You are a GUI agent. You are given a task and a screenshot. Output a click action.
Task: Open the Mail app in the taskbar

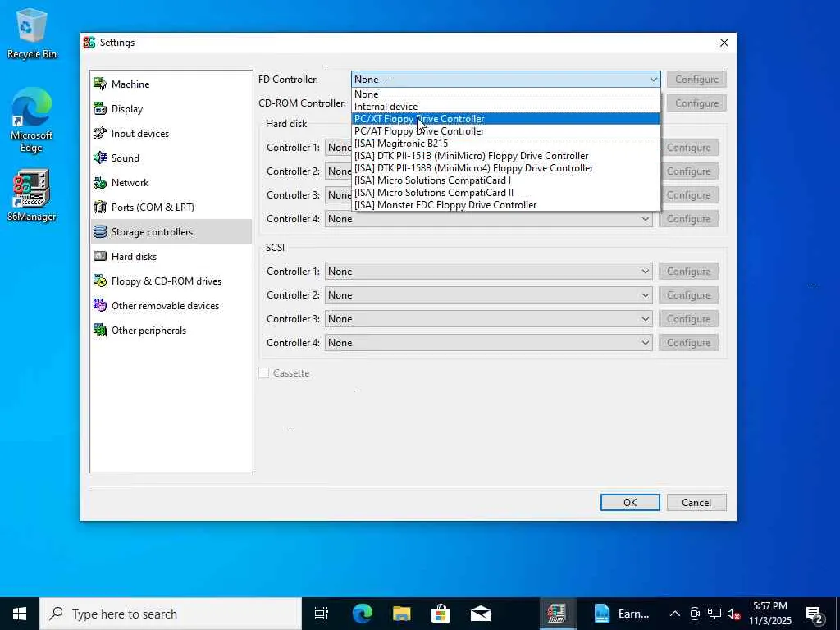[481, 614]
